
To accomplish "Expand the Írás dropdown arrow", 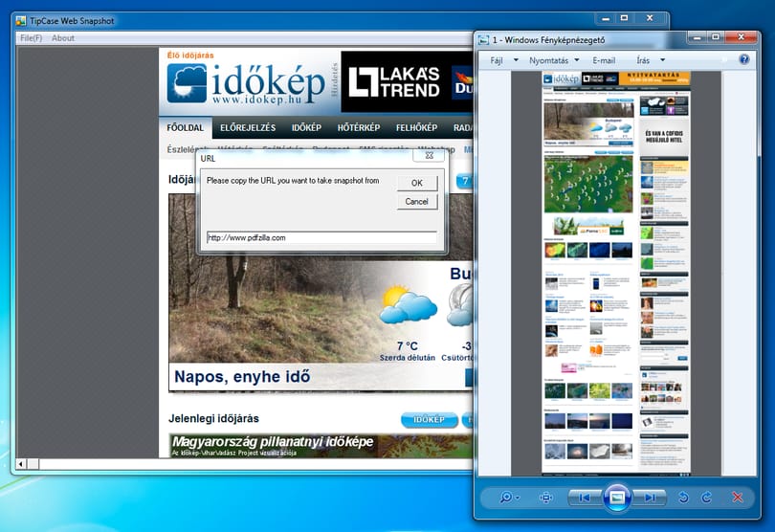I will coord(663,60).
